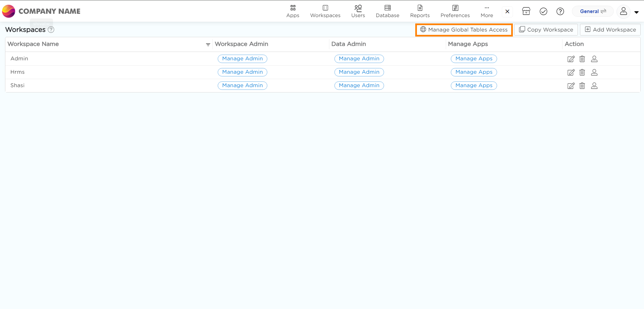Open Manage Apps for Hrms workspace
Image resolution: width=644 pixels, height=309 pixels.
[x=474, y=72]
